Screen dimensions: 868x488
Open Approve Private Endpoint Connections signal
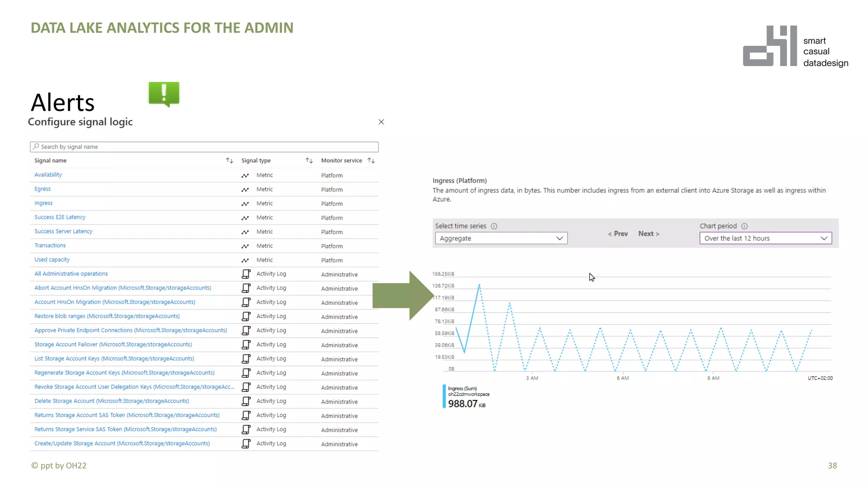pyautogui.click(x=131, y=330)
